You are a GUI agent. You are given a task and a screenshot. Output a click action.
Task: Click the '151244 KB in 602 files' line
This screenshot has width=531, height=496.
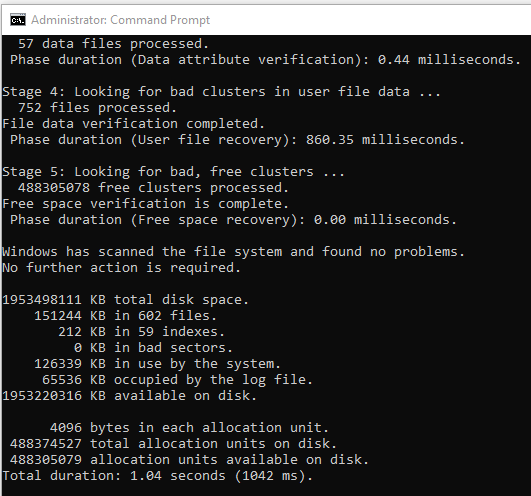(x=125, y=316)
